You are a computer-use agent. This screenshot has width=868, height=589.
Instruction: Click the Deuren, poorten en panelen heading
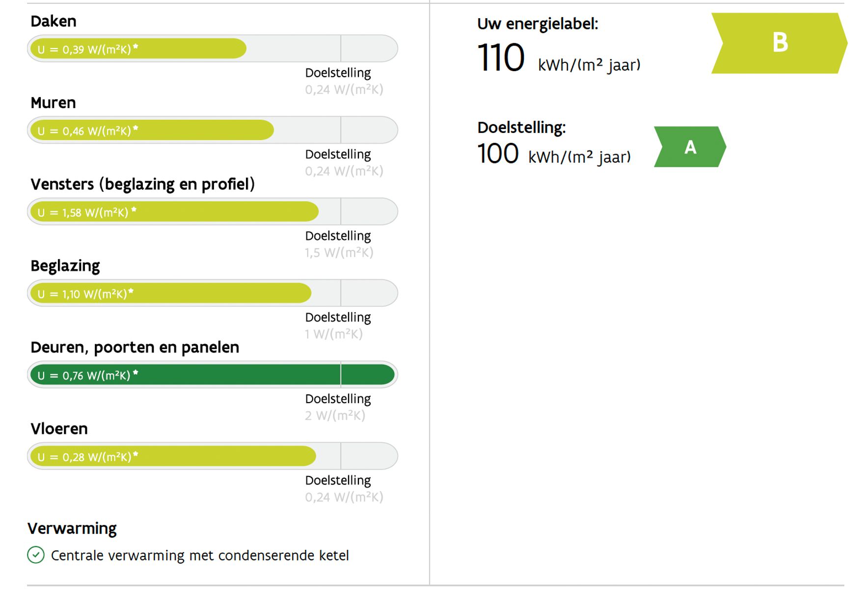click(135, 348)
